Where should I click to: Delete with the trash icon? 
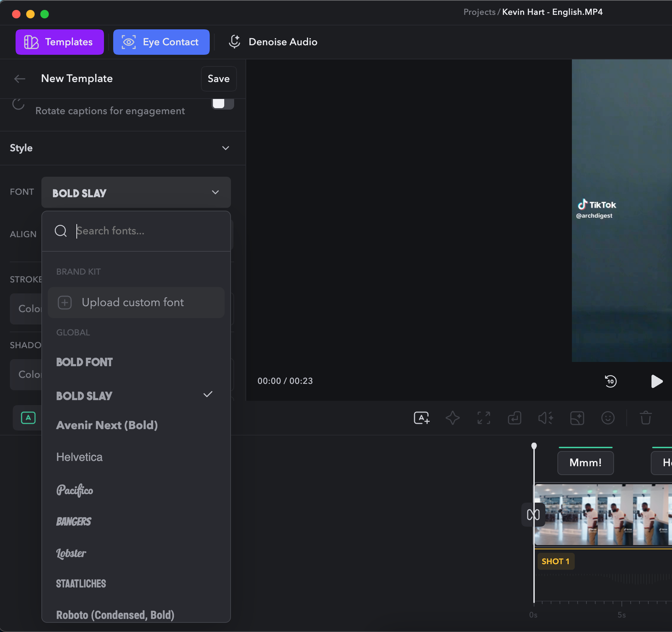(x=646, y=418)
